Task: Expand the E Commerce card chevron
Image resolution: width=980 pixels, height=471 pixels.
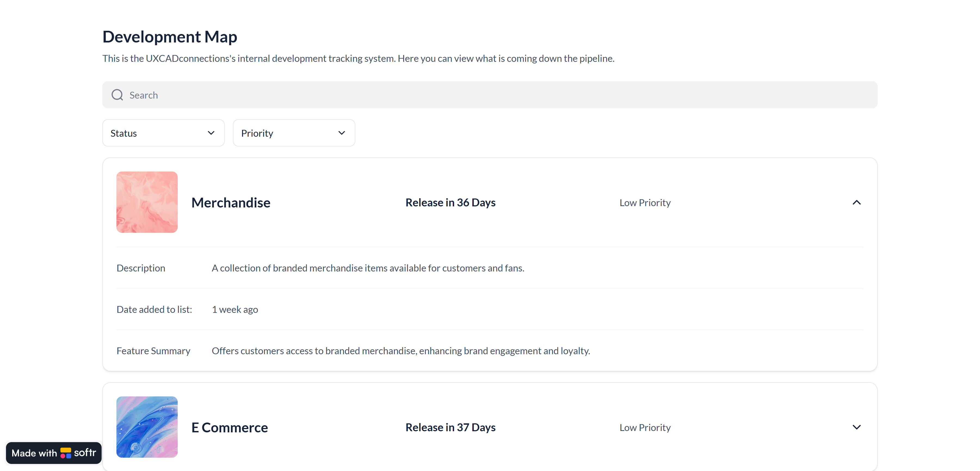Action: point(856,427)
